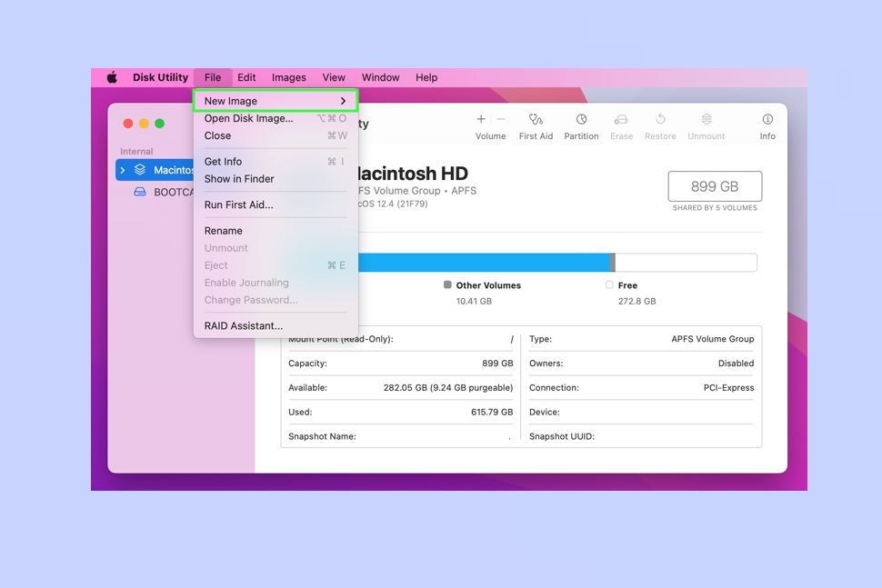
Task: Open the Images menu
Action: (x=288, y=77)
